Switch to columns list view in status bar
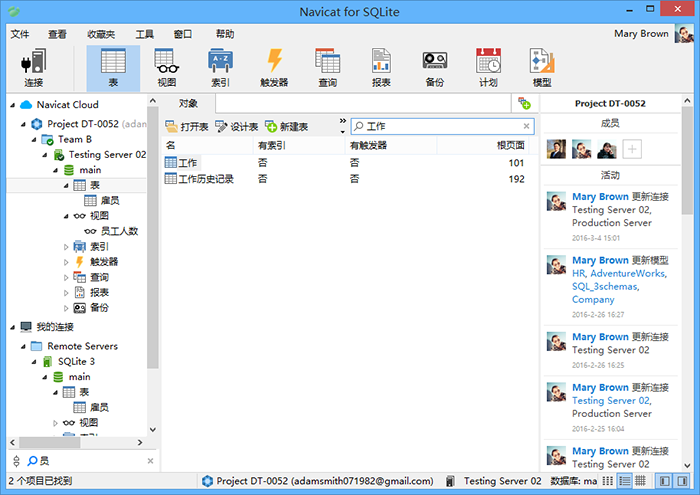This screenshot has height=495, width=700. [x=608, y=481]
